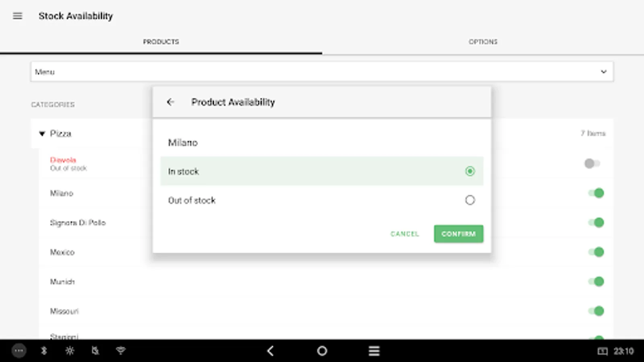Image resolution: width=644 pixels, height=362 pixels.
Task: Confirm the product availability change
Action: 458,234
